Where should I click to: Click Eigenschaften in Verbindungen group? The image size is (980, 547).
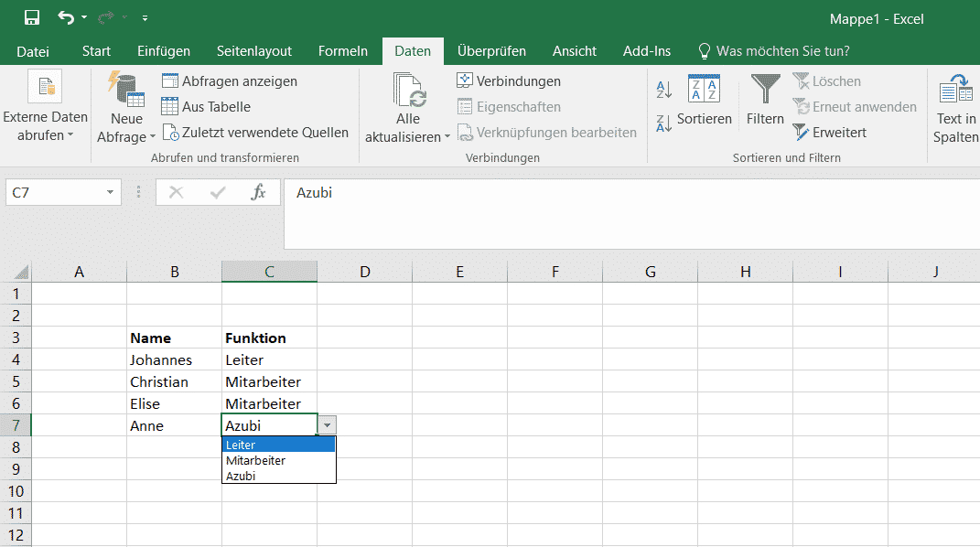[x=509, y=107]
